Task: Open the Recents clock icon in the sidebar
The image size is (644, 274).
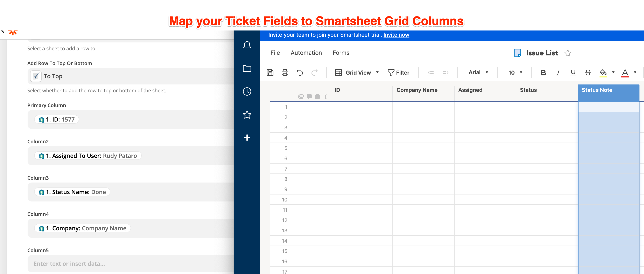Action: pos(247,91)
